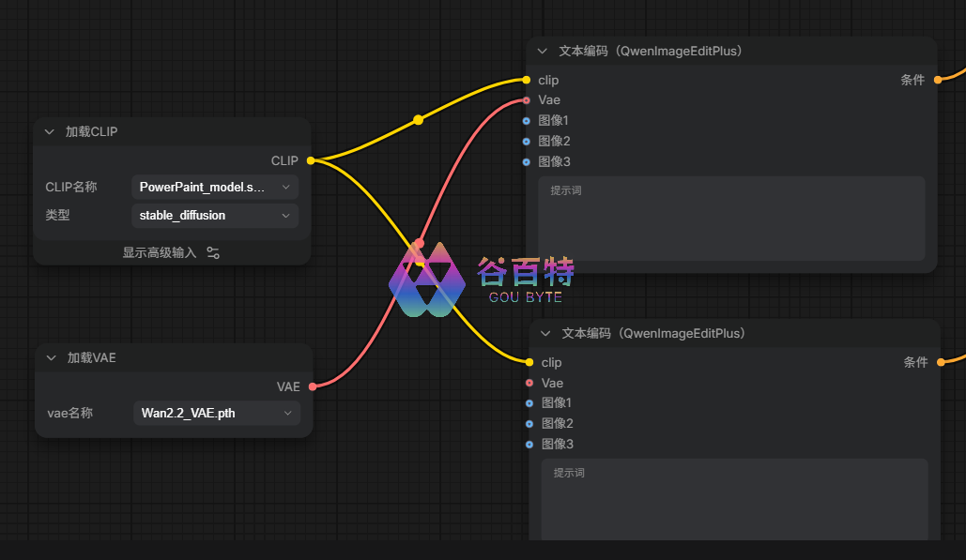The image size is (966, 560).
Task: Collapse the 加载CLIP node
Action: (50, 131)
